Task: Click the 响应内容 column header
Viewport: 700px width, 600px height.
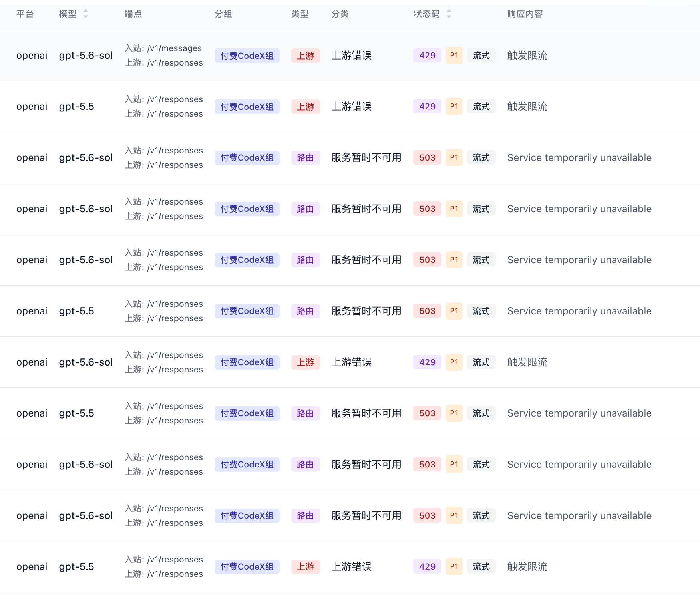Action: [525, 14]
